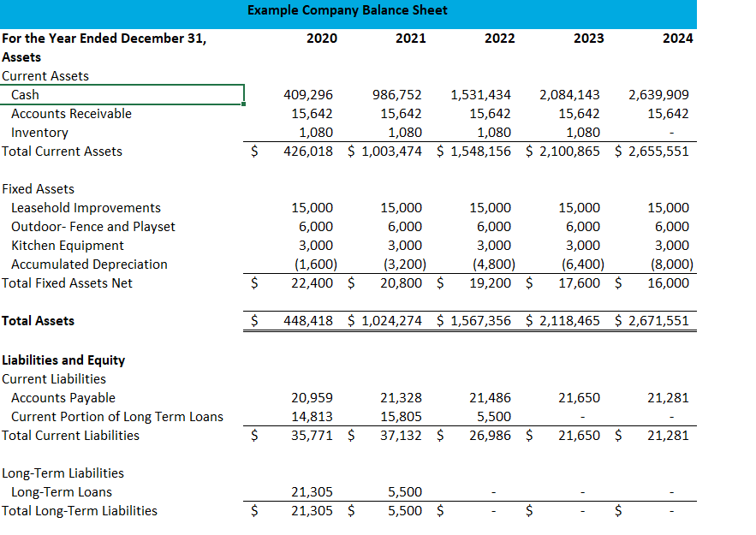Select 2021 Total Long-Term Liabilities 5,500
The height and width of the screenshot is (535, 756).
coord(405,511)
